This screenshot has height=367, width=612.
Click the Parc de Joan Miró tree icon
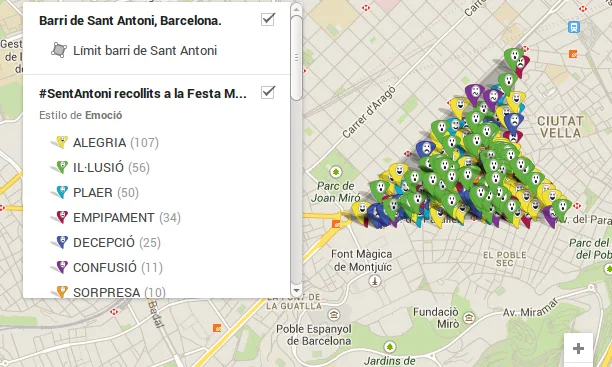pos(336,171)
